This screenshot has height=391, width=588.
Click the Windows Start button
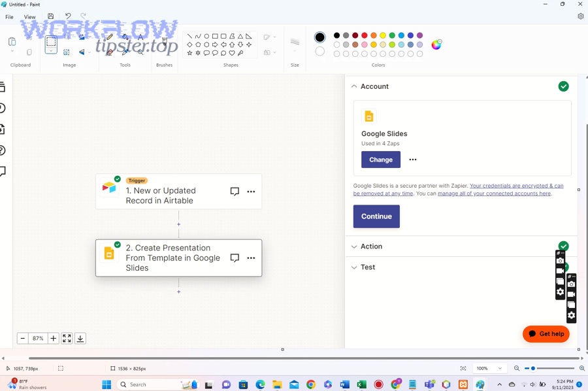click(106, 384)
